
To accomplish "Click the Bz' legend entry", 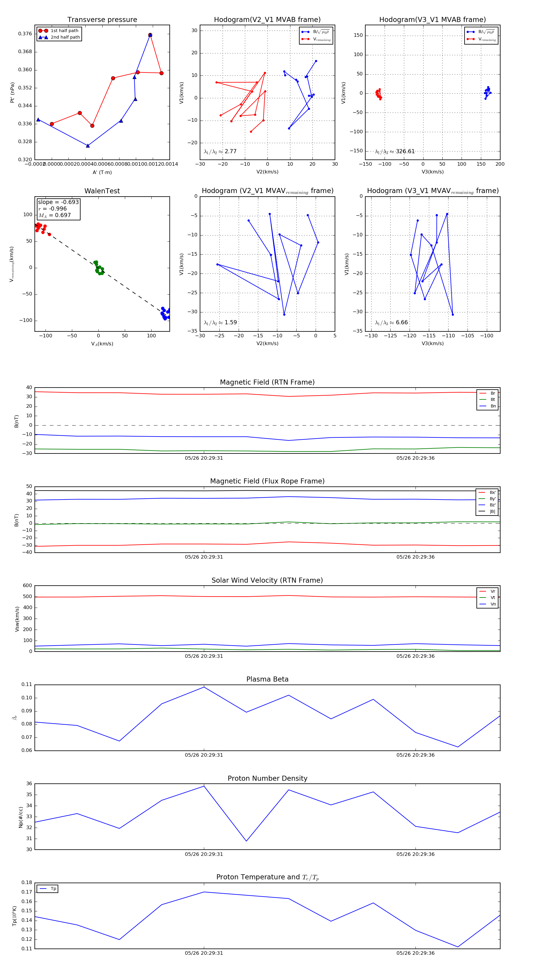I will 487,505.
